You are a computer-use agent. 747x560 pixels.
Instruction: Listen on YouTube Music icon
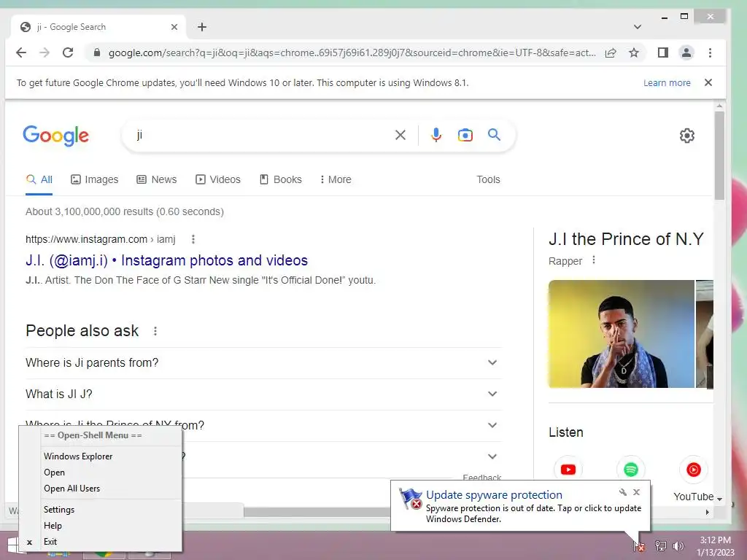coord(694,470)
